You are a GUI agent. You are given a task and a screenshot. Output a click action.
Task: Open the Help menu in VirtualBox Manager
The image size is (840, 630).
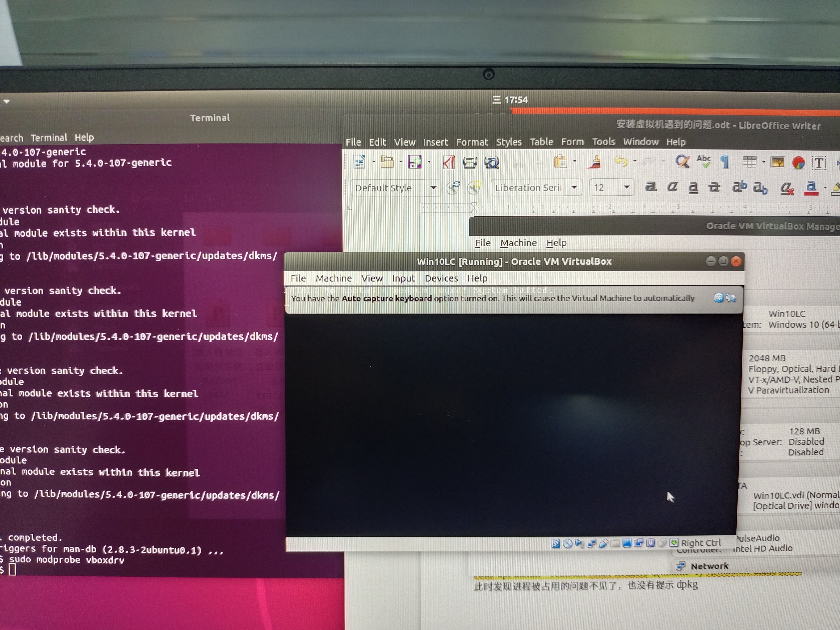(556, 243)
